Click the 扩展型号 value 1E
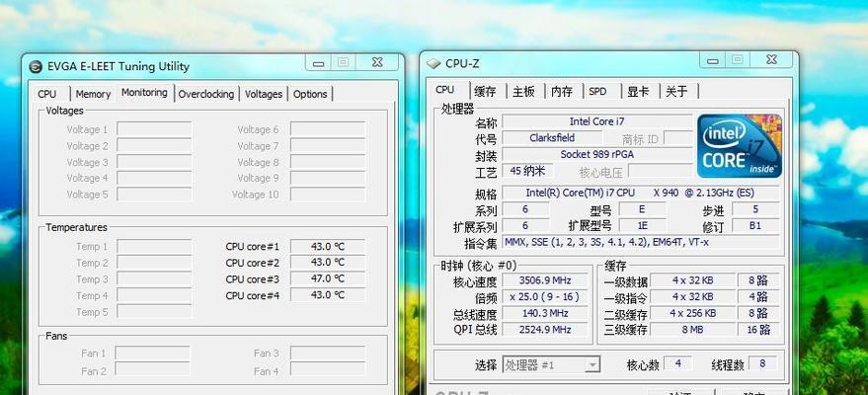The image size is (868, 395). pyautogui.click(x=642, y=226)
